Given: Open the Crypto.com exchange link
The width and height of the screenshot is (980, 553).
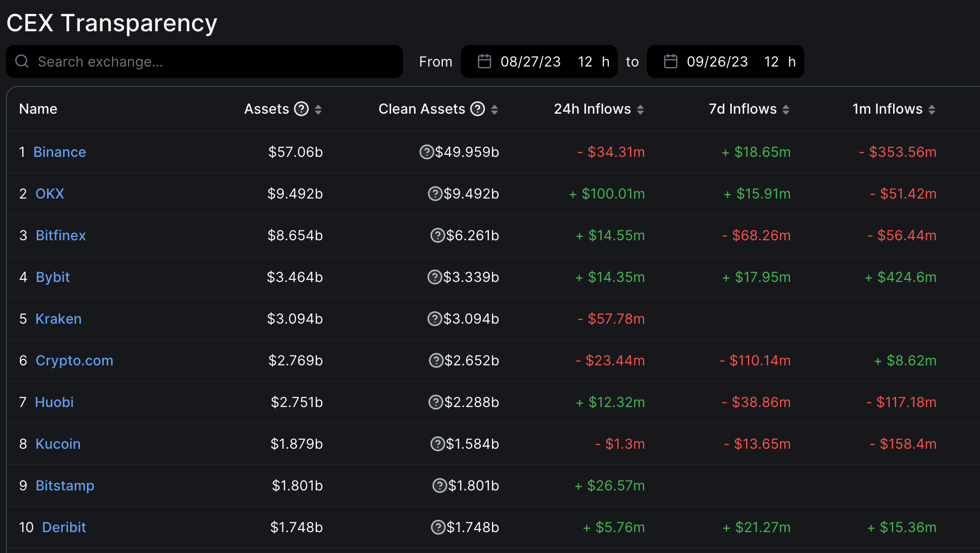Looking at the screenshot, I should [74, 360].
